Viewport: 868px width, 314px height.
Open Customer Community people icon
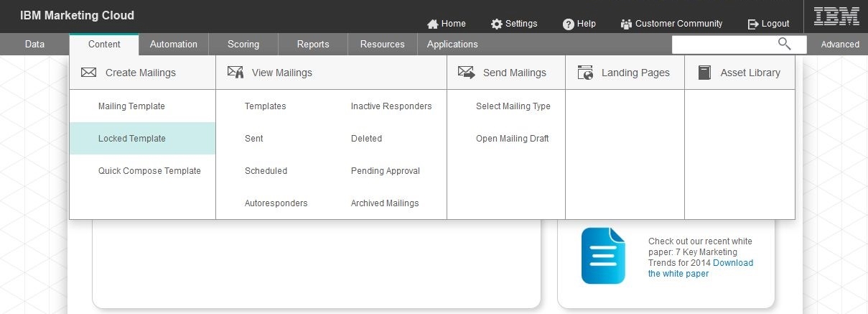[x=626, y=24]
